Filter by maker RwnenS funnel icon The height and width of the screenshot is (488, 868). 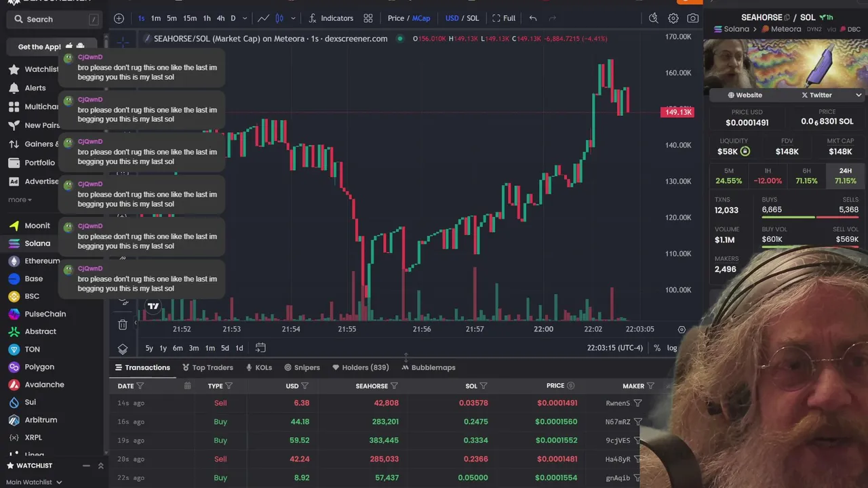[637, 403]
